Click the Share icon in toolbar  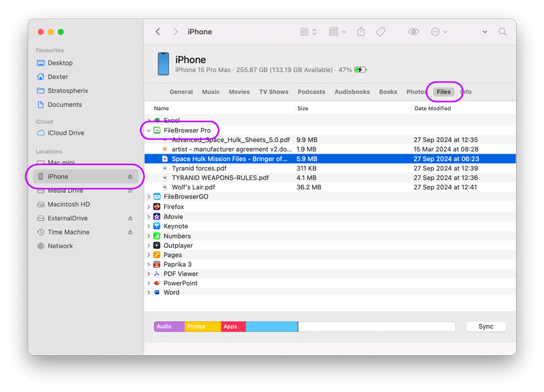(361, 32)
